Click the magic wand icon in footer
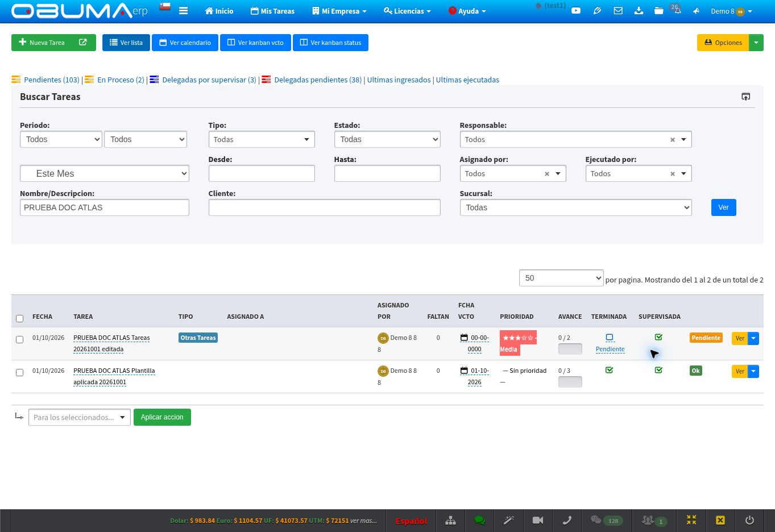Screen dimensions: 775x532 509,520
